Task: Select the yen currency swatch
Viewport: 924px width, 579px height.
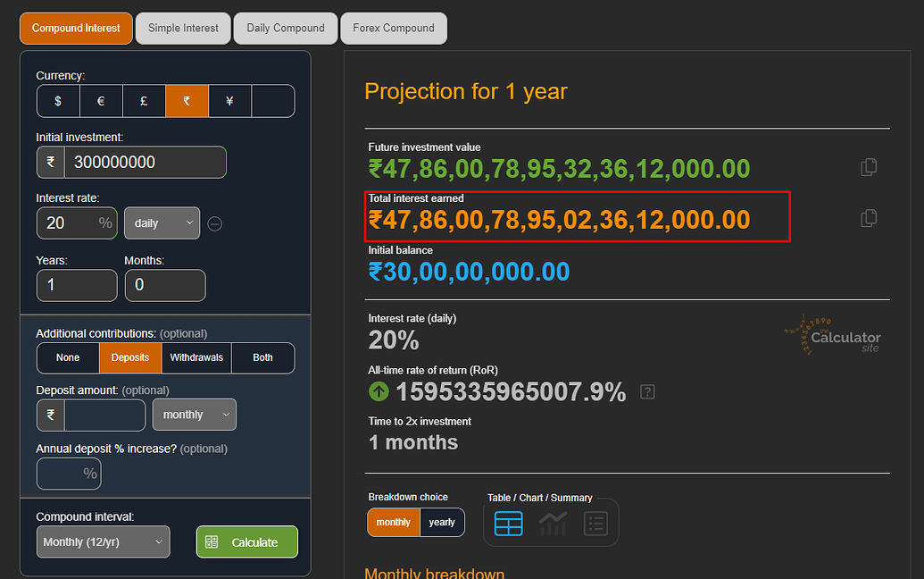Action: (x=229, y=101)
